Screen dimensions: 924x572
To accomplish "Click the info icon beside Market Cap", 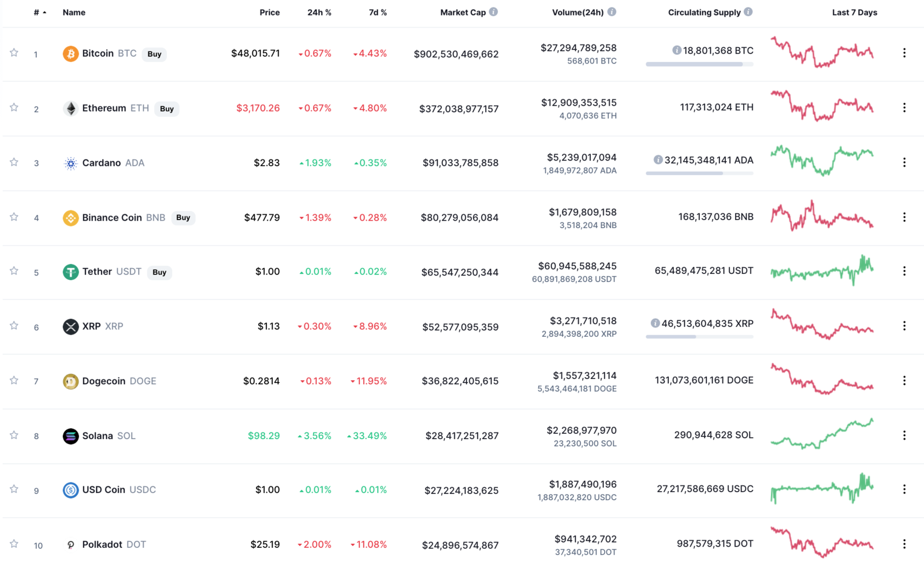I will (x=494, y=12).
